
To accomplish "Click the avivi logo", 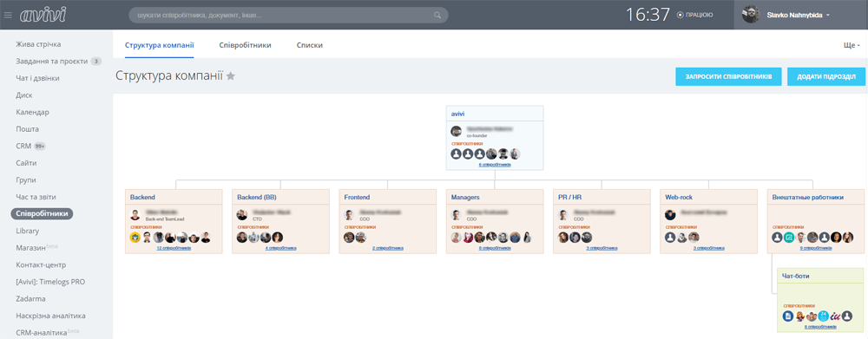I will [43, 15].
